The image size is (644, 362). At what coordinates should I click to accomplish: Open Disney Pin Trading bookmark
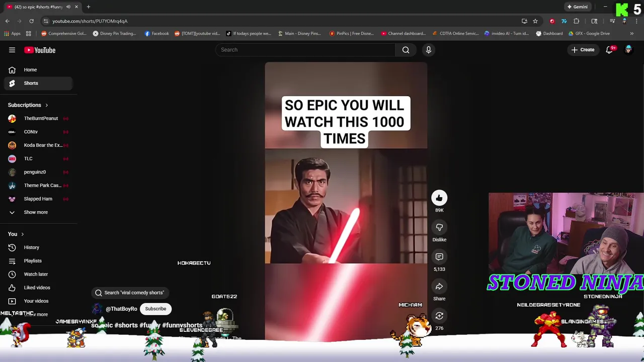coord(114,34)
